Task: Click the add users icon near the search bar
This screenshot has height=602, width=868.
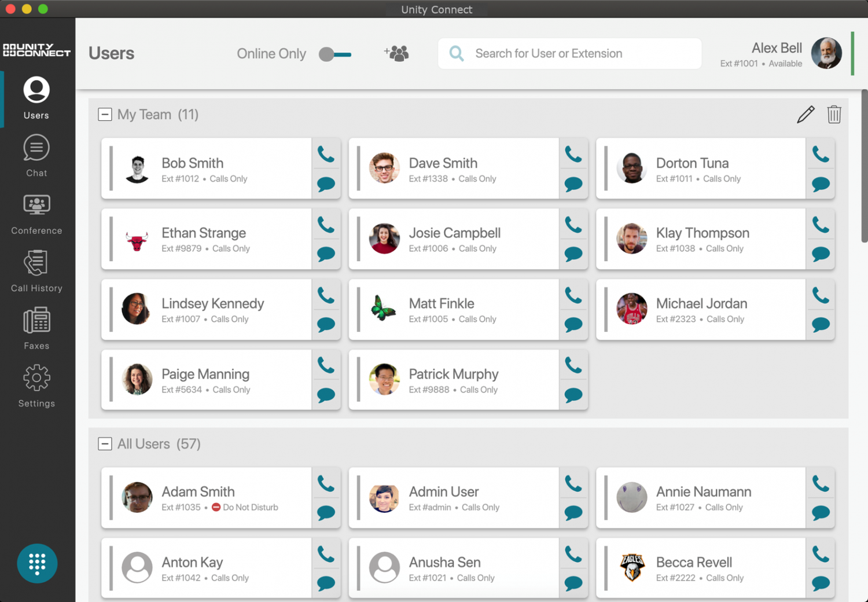Action: (396, 53)
